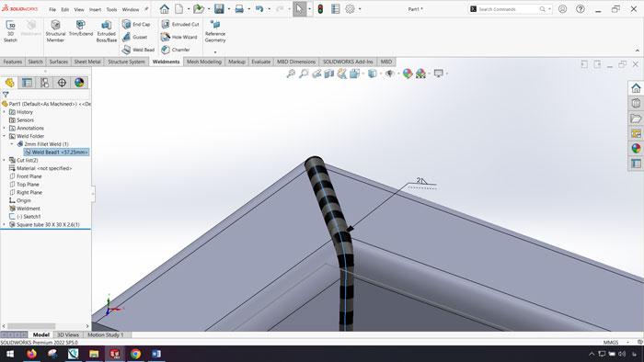Viewport: 644px width, 362px height.
Task: Click Zoom to Area magnifier
Action: [304, 74]
